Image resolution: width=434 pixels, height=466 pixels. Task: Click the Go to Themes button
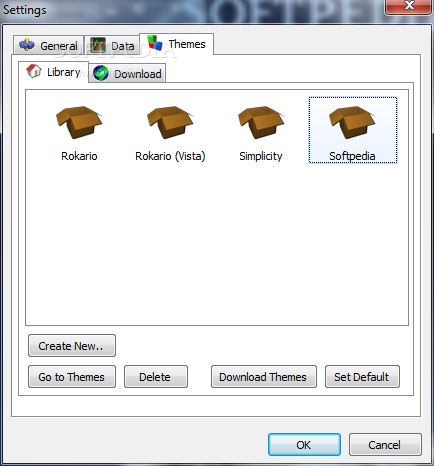tap(72, 377)
